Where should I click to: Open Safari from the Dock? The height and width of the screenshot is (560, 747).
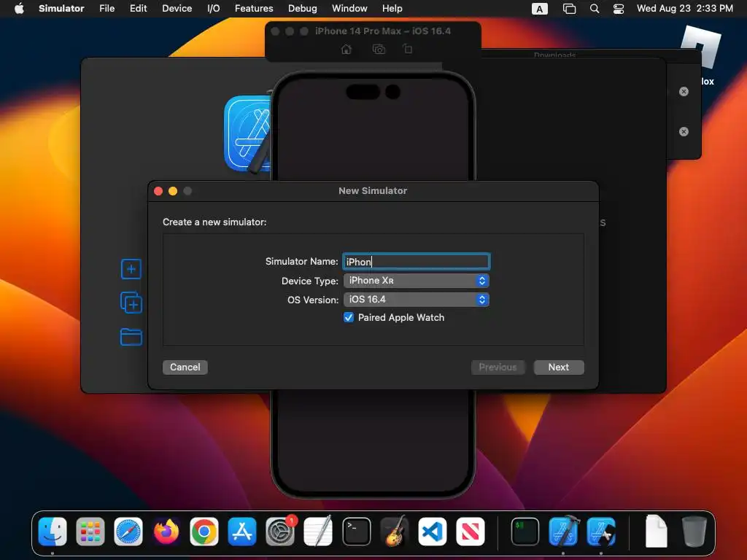click(x=128, y=532)
